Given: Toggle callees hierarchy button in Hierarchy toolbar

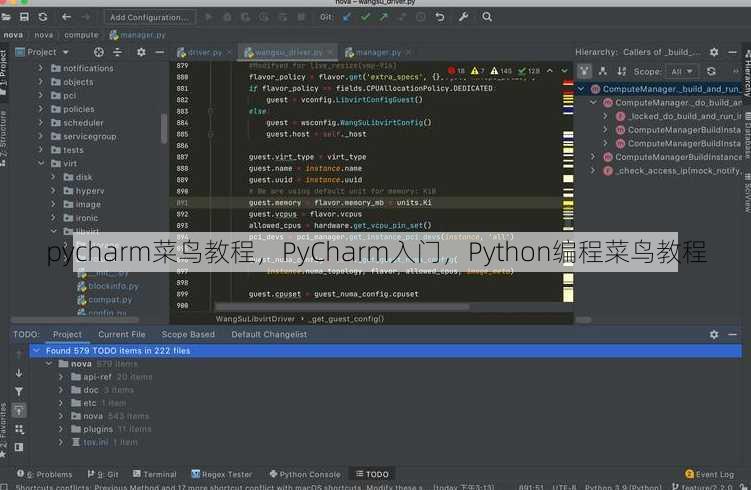Looking at the screenshot, I should pos(603,71).
